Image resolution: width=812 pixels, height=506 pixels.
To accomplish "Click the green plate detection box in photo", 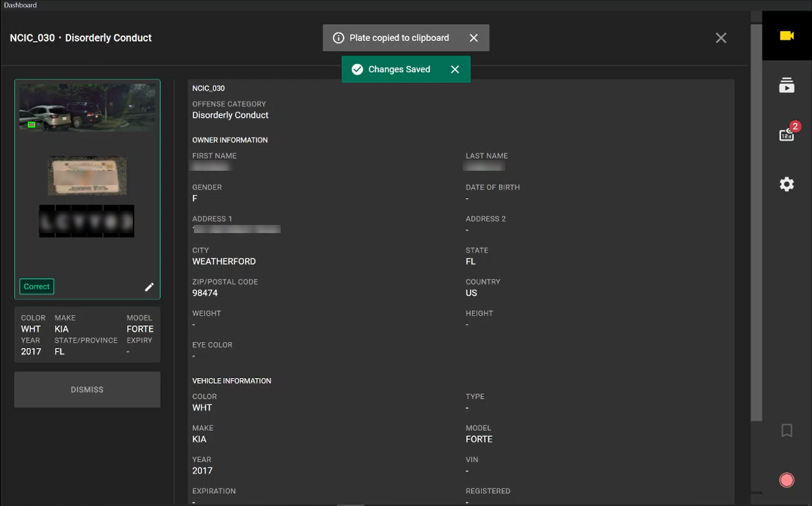I will coord(31,125).
